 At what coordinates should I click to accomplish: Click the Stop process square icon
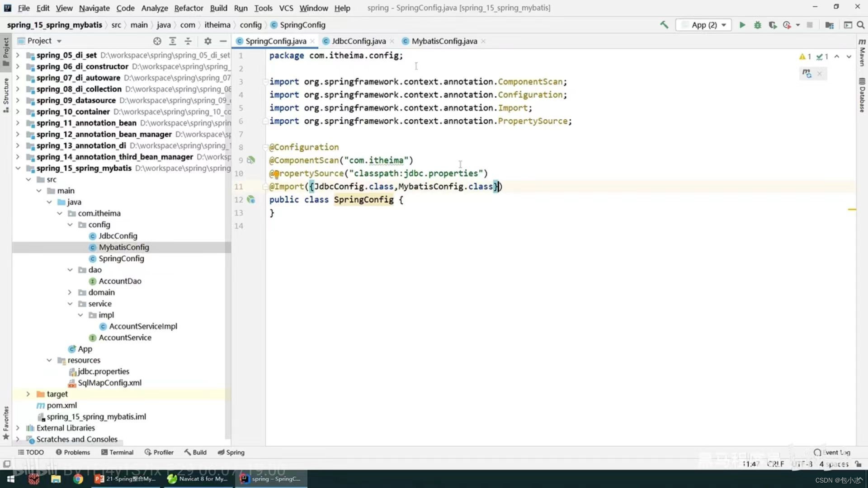pyautogui.click(x=810, y=25)
